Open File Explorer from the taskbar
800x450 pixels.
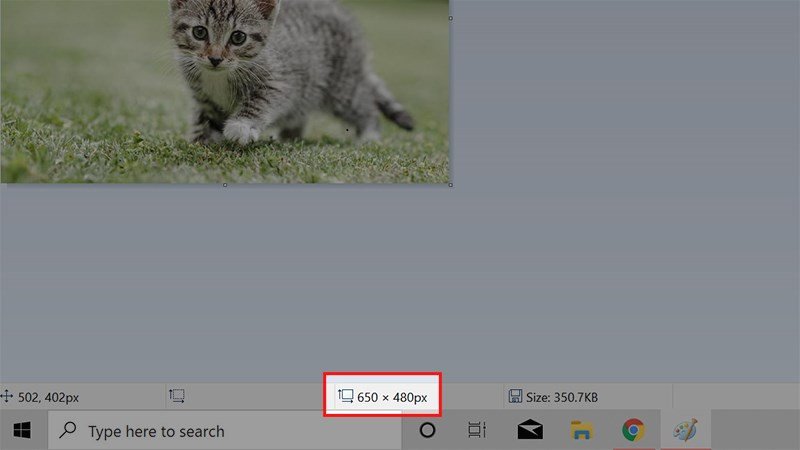(x=582, y=431)
